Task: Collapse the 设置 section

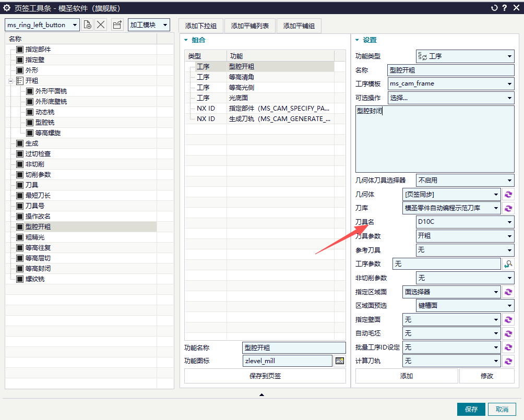Action: [357, 40]
